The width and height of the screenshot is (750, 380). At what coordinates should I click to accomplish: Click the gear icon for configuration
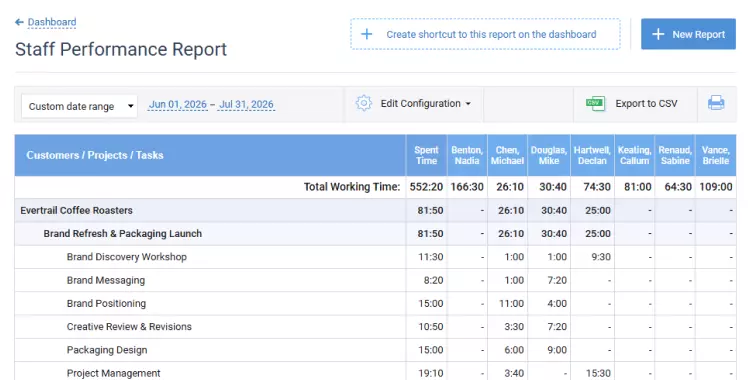[364, 103]
